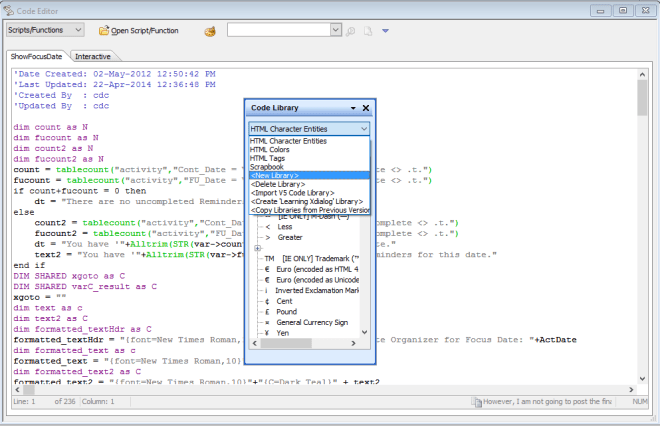Click the 'Line: 1' status bar entry
The height and width of the screenshot is (426, 660).
click(24, 402)
